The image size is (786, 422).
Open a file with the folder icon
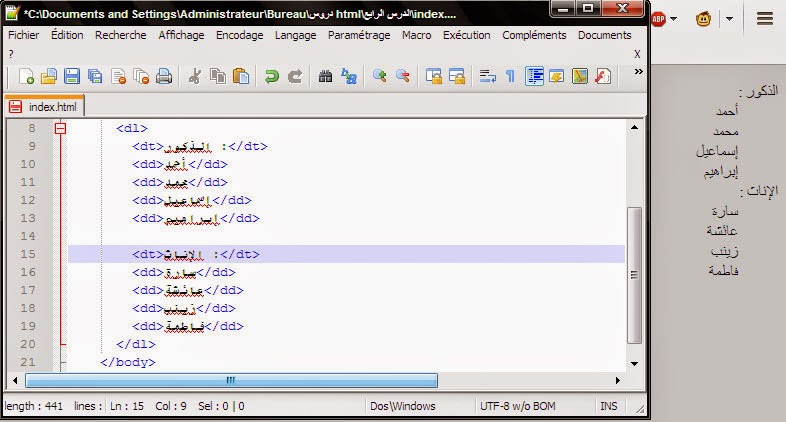(49, 76)
